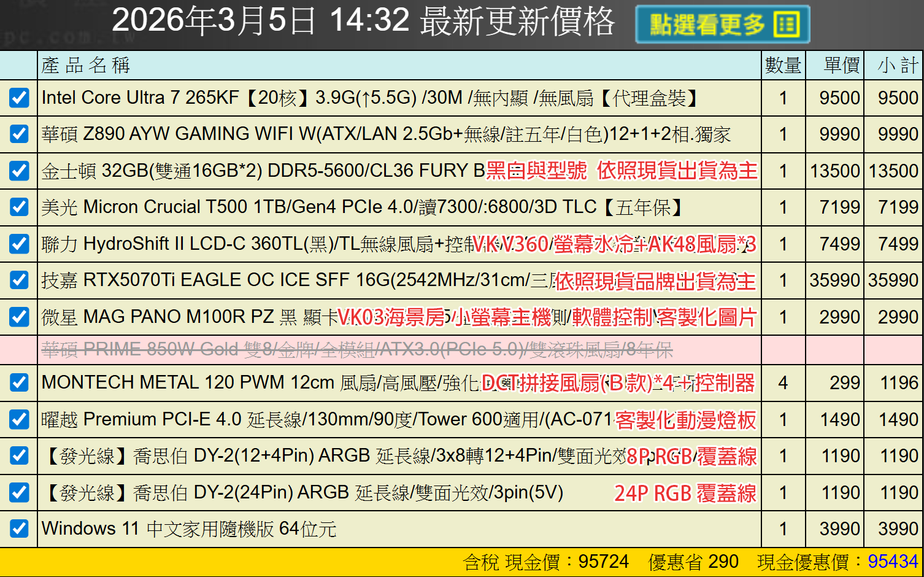Uncheck MONTECH METAL 120 PWM checkbox
924x577 pixels.
[x=19, y=382]
